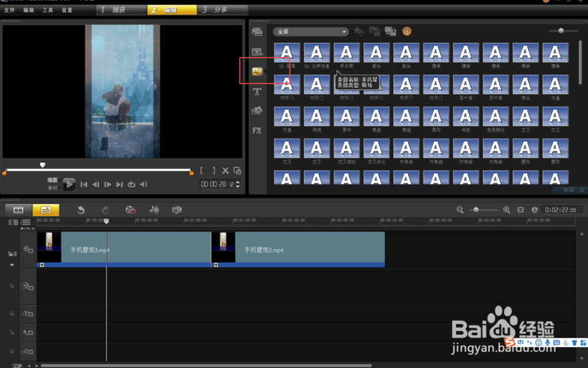Set mark-out with the right bracket icon
This screenshot has height=368, width=588.
click(x=214, y=171)
